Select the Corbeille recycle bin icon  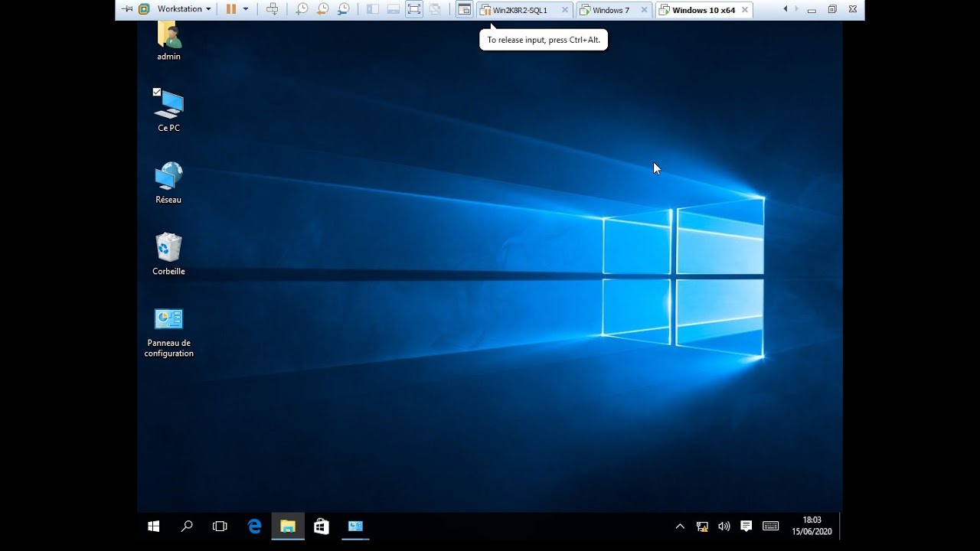(x=168, y=254)
